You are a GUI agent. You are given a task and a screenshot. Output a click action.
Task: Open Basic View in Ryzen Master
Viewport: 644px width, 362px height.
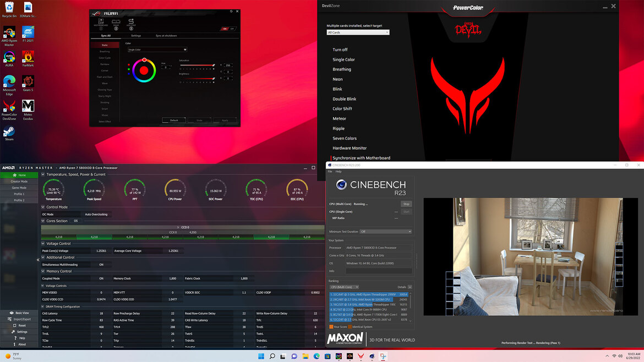click(x=19, y=312)
